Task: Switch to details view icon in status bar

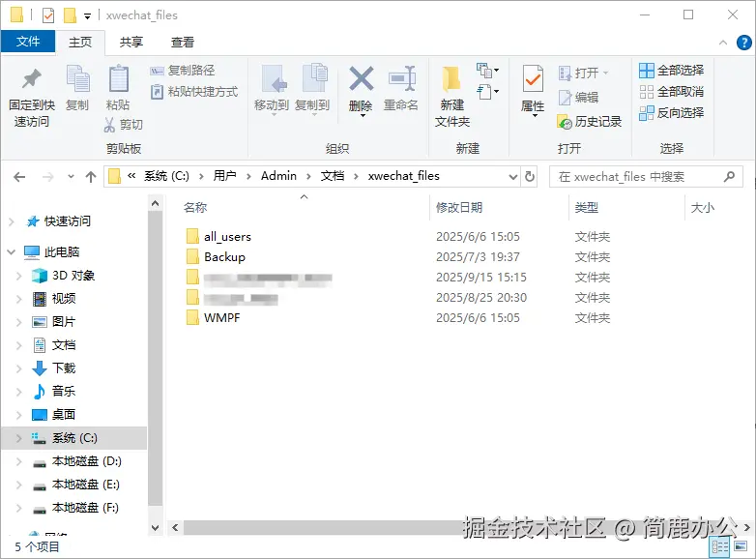Action: [x=720, y=546]
